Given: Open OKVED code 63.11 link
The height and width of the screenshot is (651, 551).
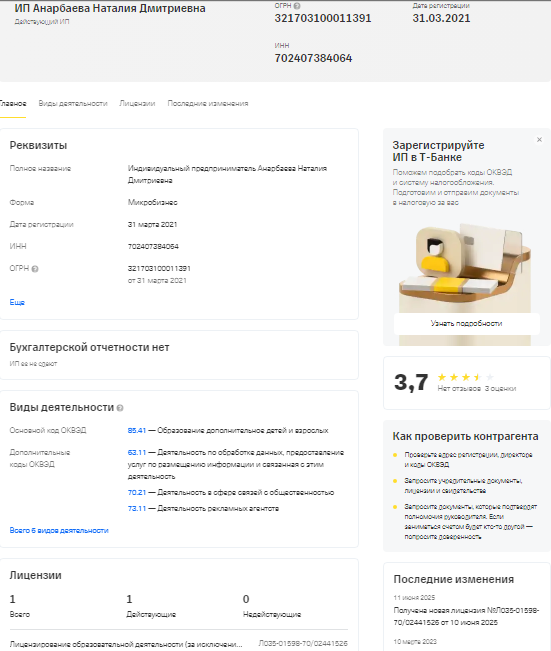Looking at the screenshot, I should click(x=137, y=453).
